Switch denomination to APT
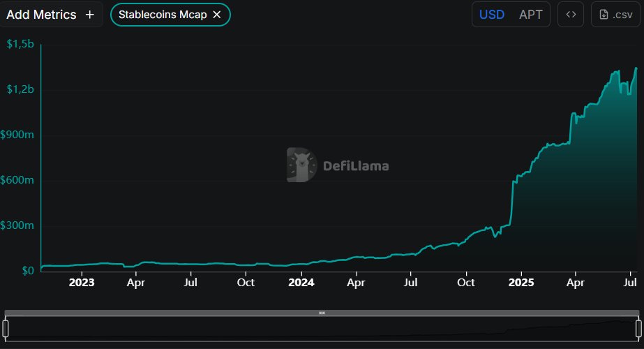This screenshot has height=349, width=644. click(531, 15)
